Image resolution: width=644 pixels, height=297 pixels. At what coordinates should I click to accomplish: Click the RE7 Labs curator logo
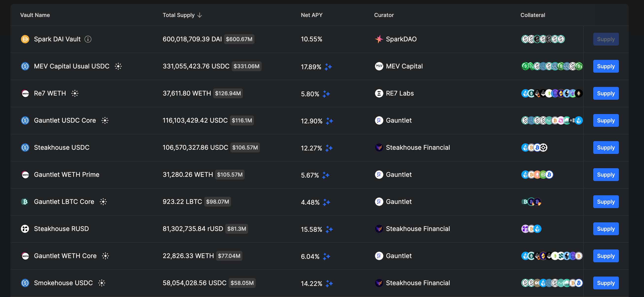click(379, 93)
